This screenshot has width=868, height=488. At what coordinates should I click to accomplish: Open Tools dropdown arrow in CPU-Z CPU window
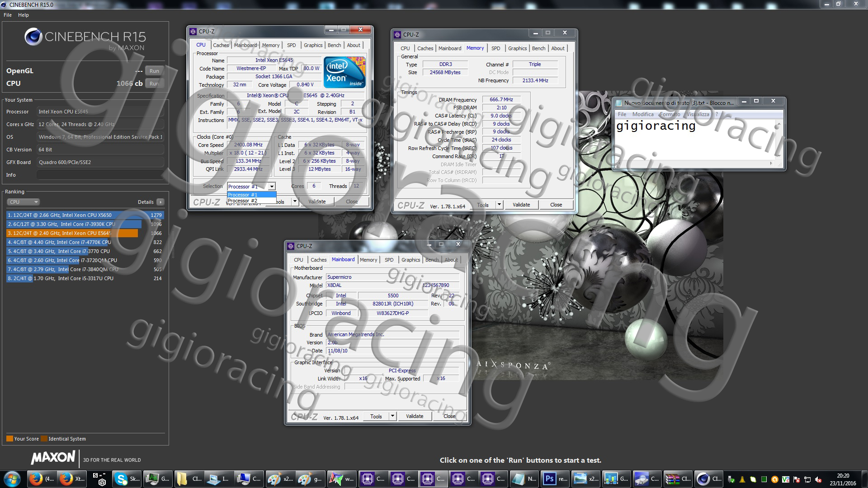(x=295, y=202)
